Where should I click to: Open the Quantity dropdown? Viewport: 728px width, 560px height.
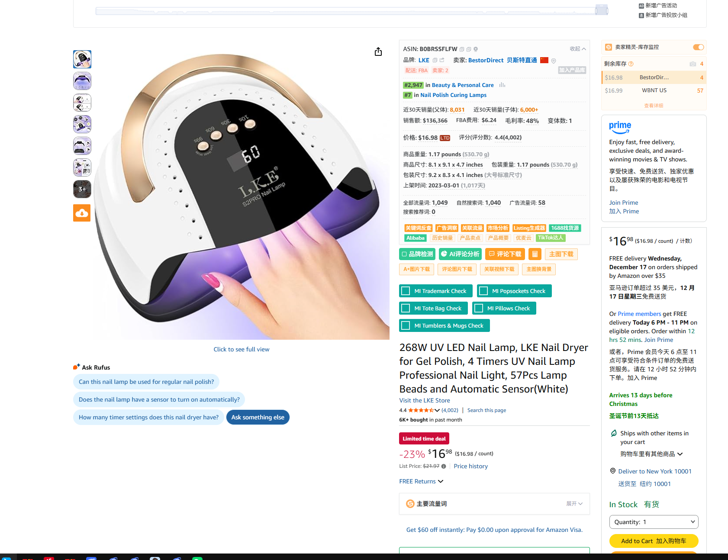pyautogui.click(x=654, y=522)
